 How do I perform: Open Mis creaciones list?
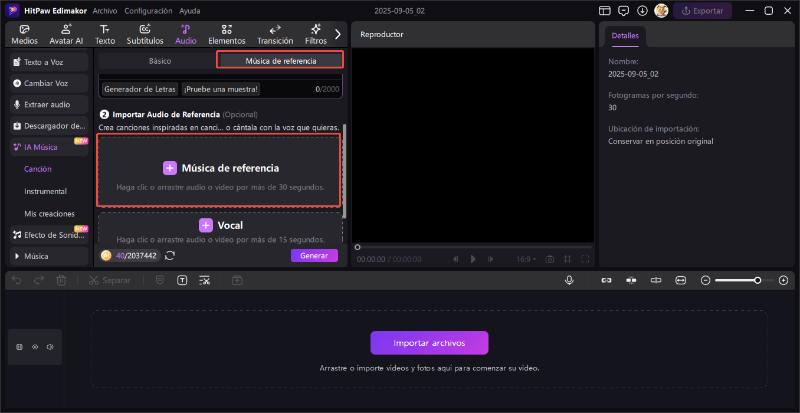pos(49,214)
